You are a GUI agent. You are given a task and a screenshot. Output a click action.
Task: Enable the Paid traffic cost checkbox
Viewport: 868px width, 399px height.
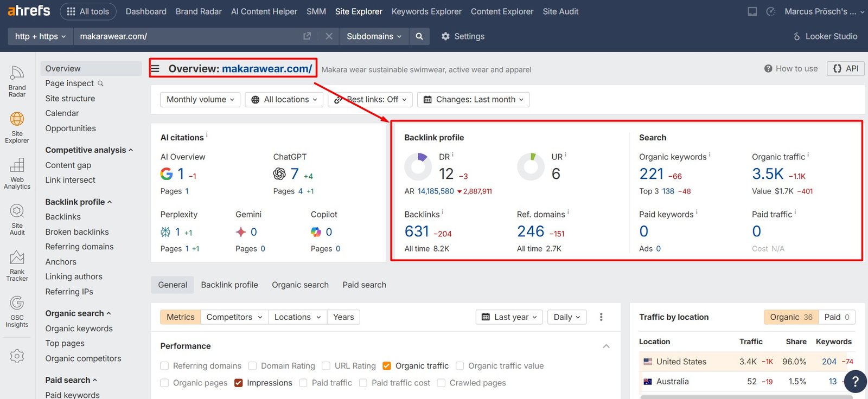363,383
